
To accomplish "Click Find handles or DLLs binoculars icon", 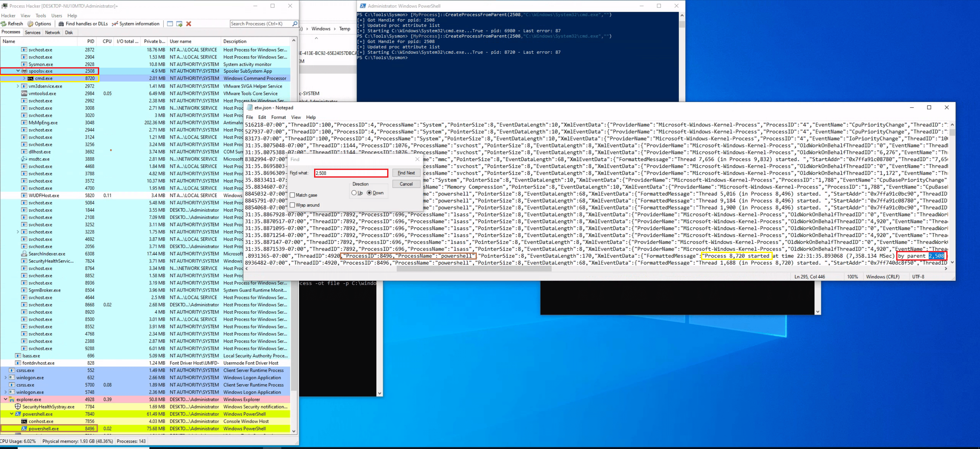I will [61, 24].
